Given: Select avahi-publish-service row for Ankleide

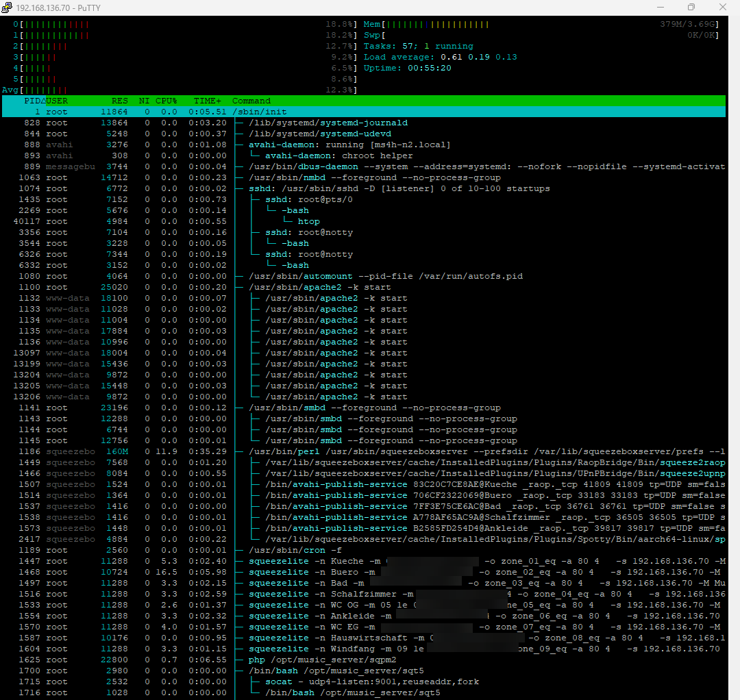Looking at the screenshot, I should tap(363, 528).
